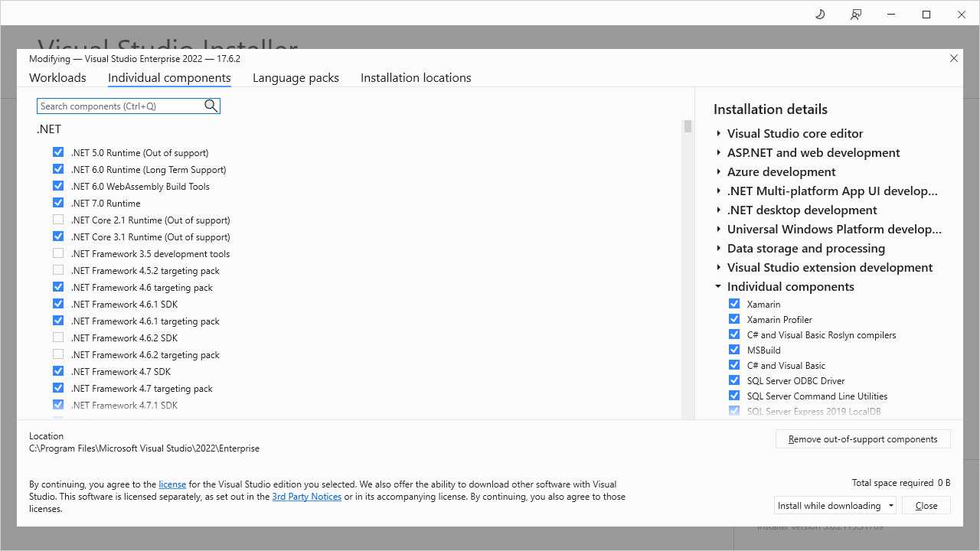Expand Visual Studio core editor details
980x551 pixels.
(718, 133)
